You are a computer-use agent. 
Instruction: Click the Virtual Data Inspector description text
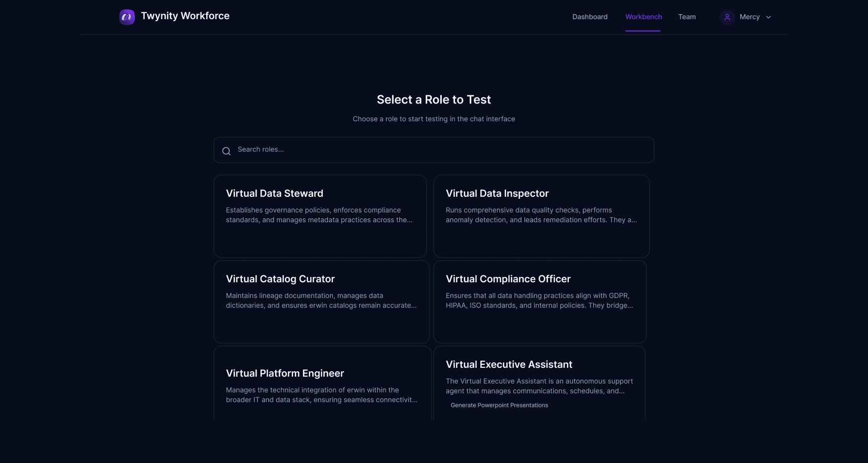tap(541, 215)
